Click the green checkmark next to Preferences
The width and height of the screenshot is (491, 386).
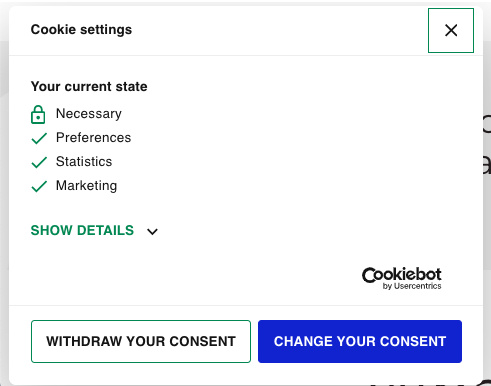(x=39, y=138)
